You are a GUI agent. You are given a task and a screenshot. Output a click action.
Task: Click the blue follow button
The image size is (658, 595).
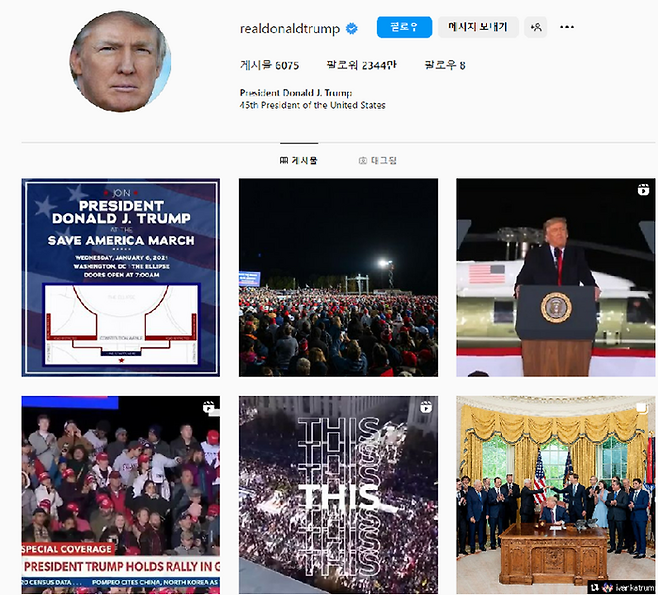tap(404, 27)
